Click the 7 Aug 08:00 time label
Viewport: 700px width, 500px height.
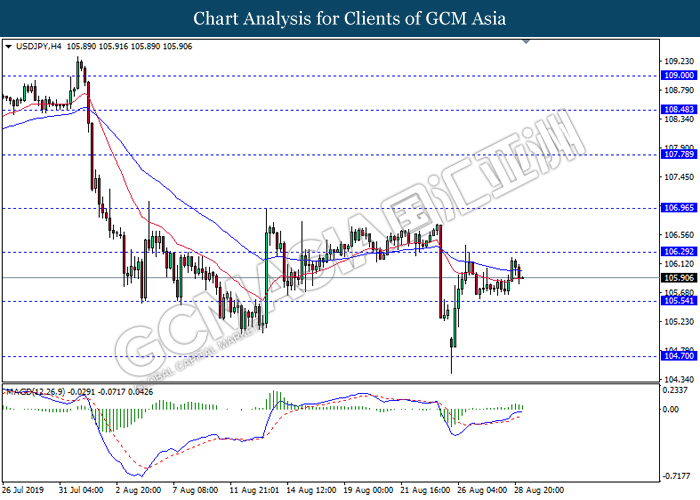(x=196, y=490)
